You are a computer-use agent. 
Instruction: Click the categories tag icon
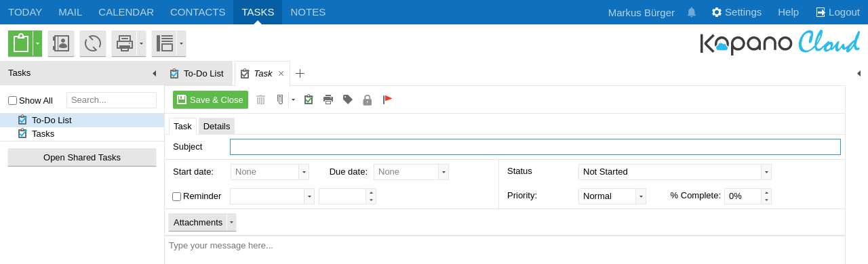(x=348, y=100)
